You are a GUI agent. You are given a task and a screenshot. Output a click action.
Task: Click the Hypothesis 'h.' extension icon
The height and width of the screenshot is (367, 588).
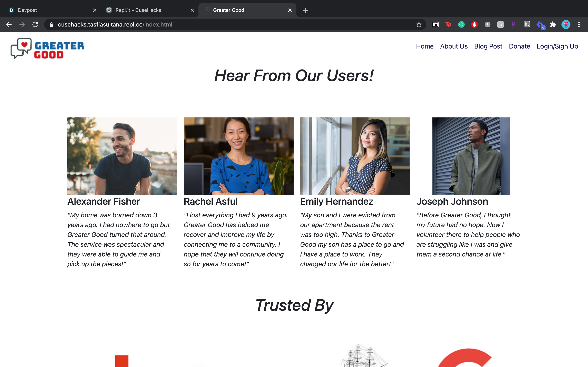click(x=527, y=24)
